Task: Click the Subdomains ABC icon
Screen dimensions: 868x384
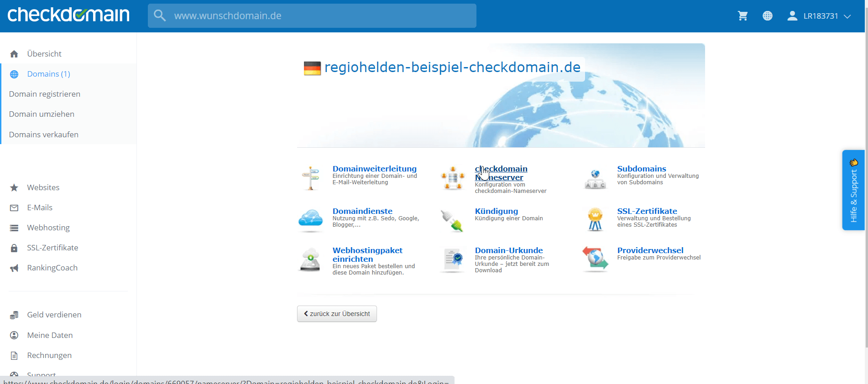Action: click(x=595, y=179)
